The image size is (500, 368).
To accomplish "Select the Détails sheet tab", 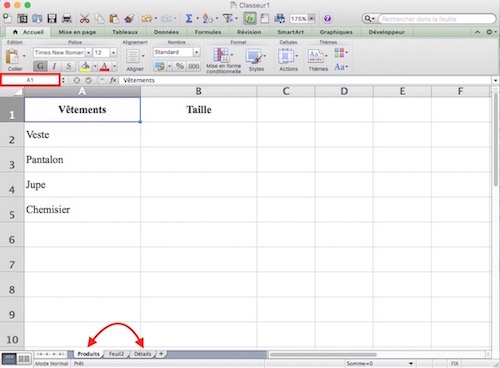I will point(143,354).
